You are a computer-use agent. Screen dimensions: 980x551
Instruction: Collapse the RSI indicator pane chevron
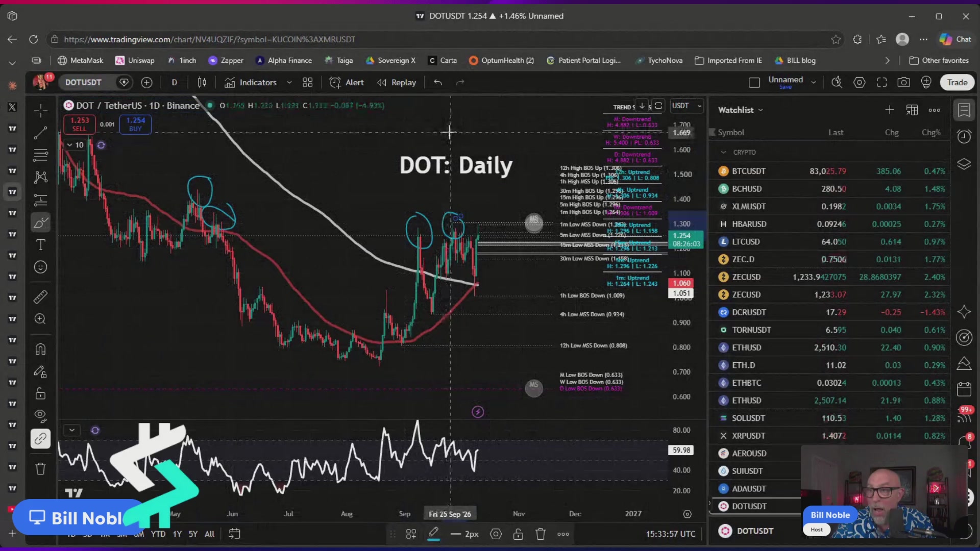pyautogui.click(x=72, y=430)
